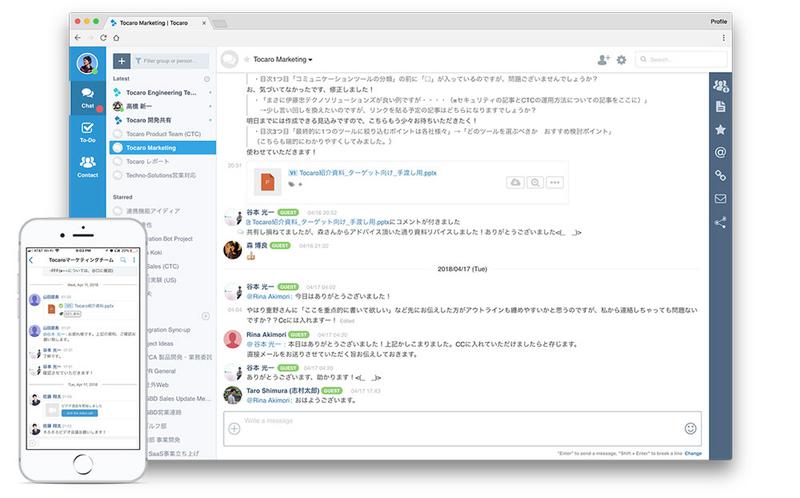Click Taro Shimura sender name
The image size is (800, 498).
283,391
